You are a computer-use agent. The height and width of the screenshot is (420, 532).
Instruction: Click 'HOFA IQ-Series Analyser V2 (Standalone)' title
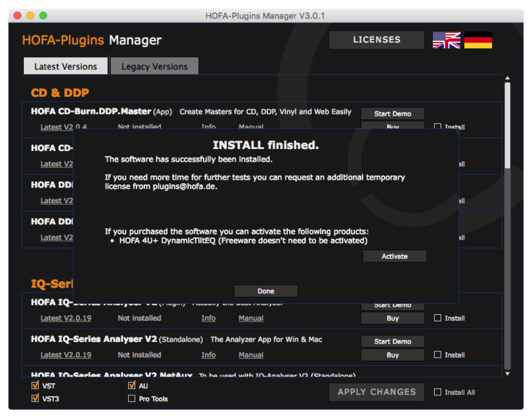click(117, 339)
